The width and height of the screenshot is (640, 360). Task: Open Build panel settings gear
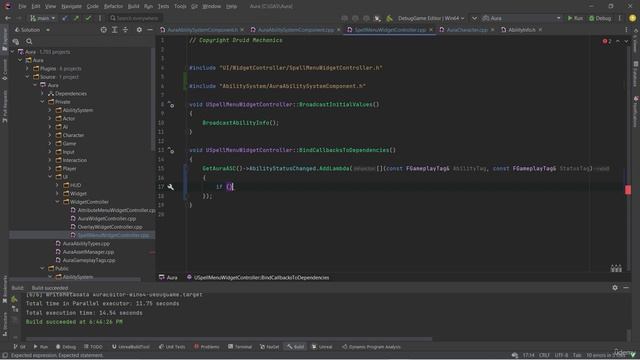pyautogui.click(x=615, y=288)
